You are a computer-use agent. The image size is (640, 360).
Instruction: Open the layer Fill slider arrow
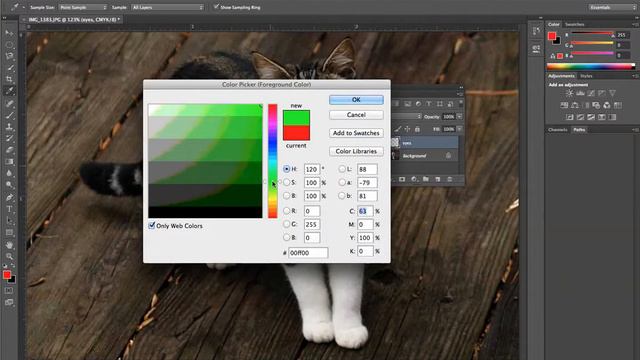coord(460,129)
